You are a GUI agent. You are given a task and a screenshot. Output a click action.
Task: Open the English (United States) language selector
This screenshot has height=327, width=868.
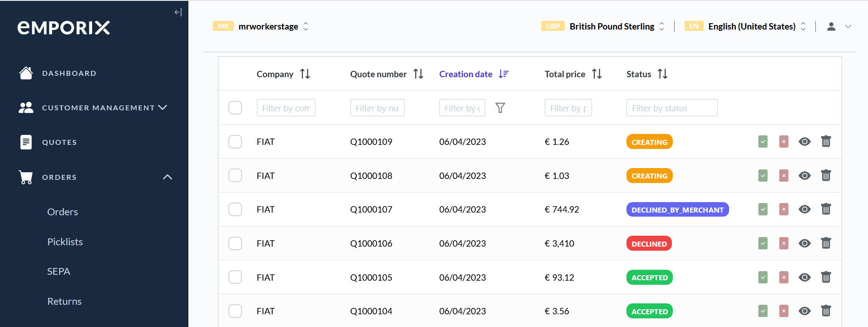(x=752, y=27)
